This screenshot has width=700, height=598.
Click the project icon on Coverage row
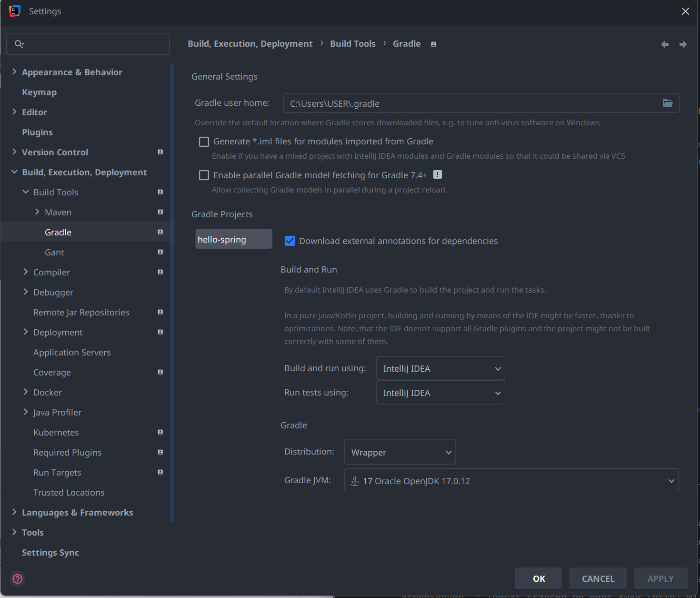(x=160, y=372)
